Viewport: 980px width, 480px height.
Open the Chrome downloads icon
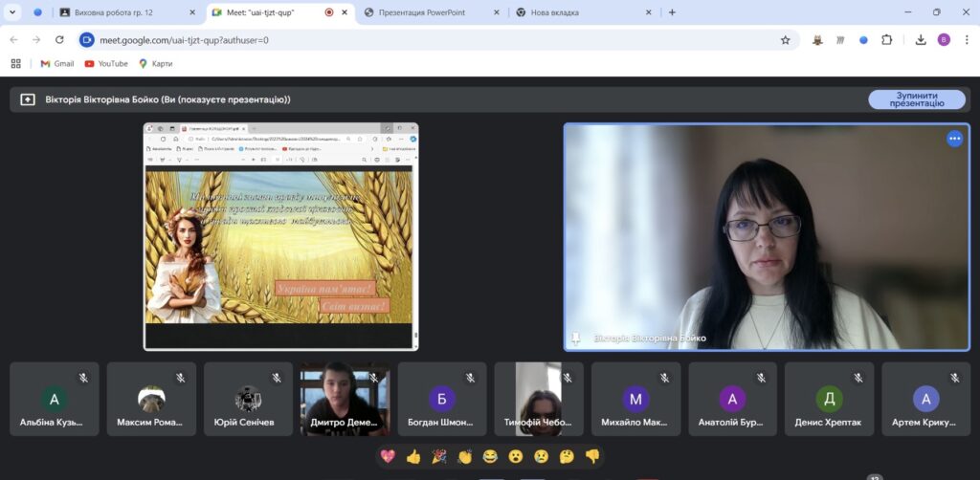pyautogui.click(x=920, y=40)
